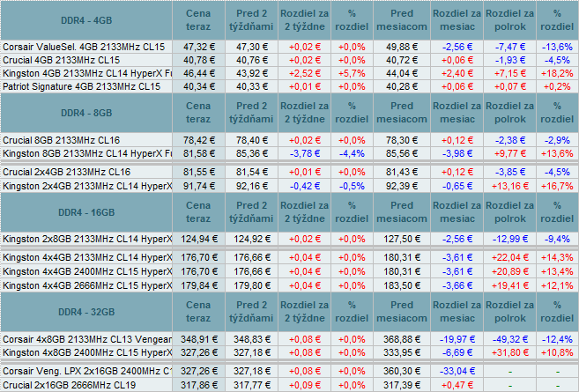579x392 pixels.
Task: Click 'Pred 2 týždňami' header in DDR4 - 32GB
Action: [251, 312]
